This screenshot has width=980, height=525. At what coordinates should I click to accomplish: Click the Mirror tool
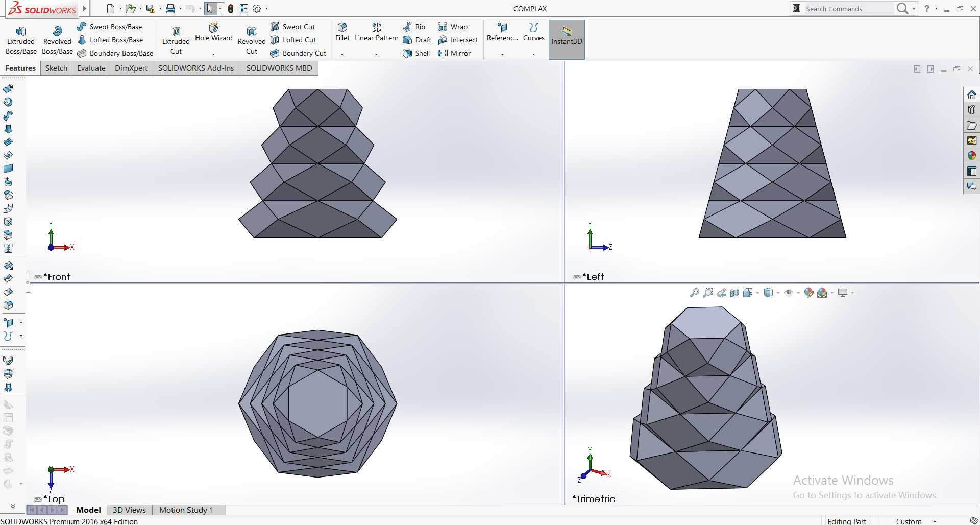pyautogui.click(x=454, y=53)
